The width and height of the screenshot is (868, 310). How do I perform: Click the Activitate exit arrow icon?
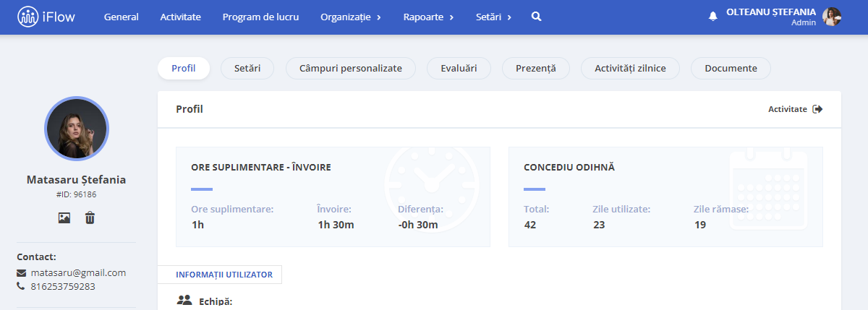coord(817,109)
